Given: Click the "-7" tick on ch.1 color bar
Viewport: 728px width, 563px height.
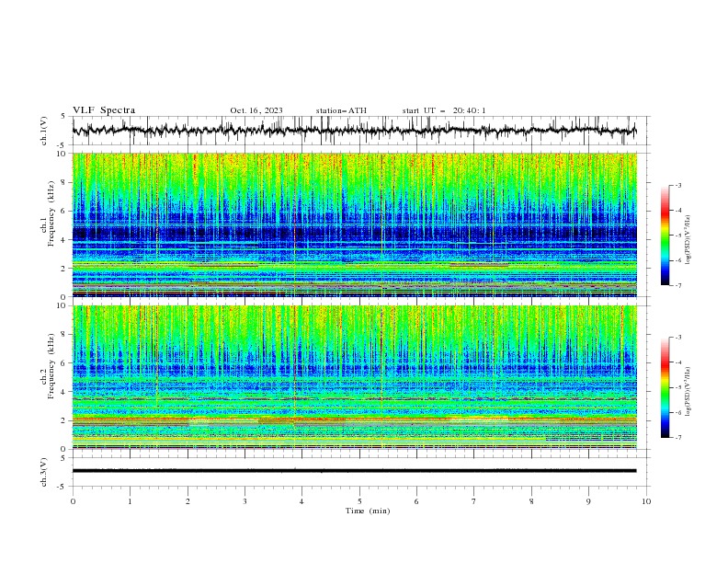Looking at the screenshot, I should pyautogui.click(x=677, y=285).
